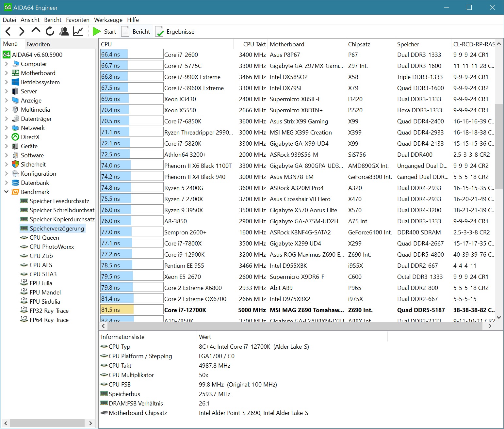Image resolution: width=504 pixels, height=429 pixels.
Task: Open the Bericht menu in menu bar
Action: pos(53,20)
